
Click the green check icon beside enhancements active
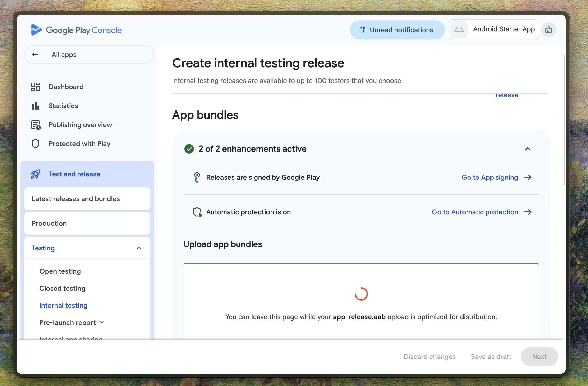pyautogui.click(x=189, y=149)
